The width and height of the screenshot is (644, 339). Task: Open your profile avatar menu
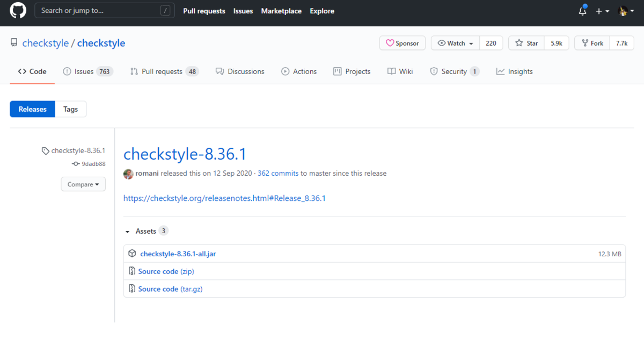(624, 11)
